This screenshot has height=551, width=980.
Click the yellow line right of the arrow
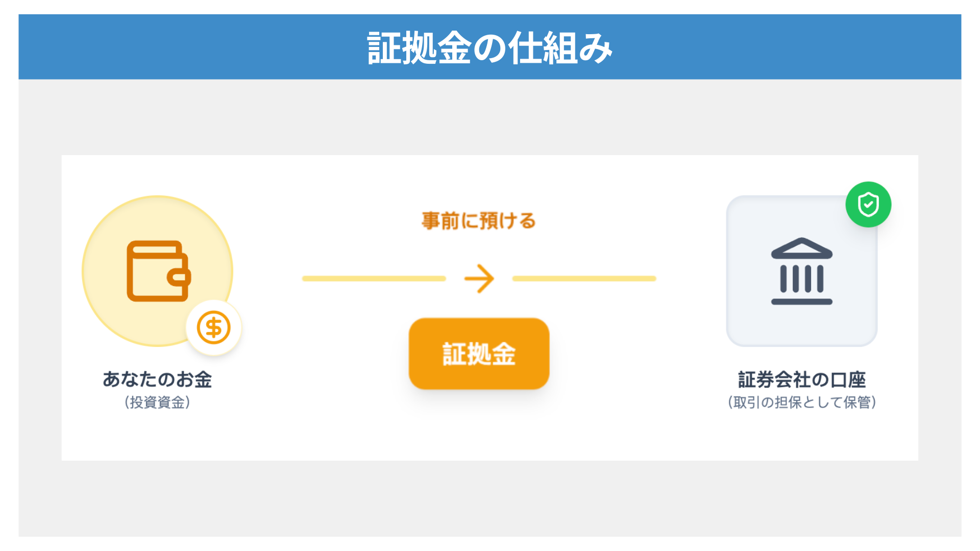pyautogui.click(x=584, y=279)
